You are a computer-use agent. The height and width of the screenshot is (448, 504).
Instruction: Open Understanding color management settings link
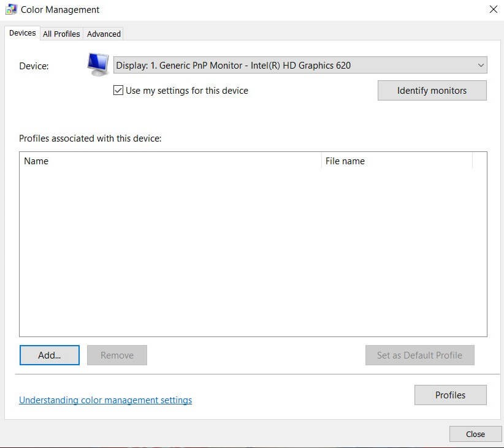105,400
